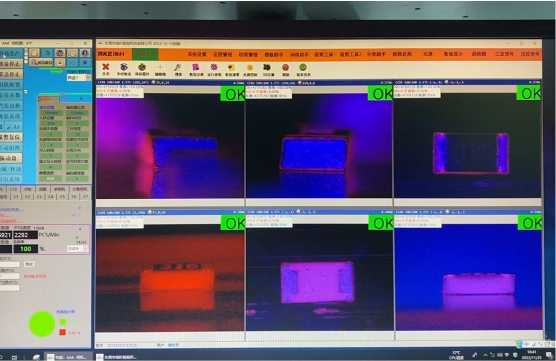Click the 报警复位 alarm reset button
This screenshot has width=556, height=361.
(11, 137)
